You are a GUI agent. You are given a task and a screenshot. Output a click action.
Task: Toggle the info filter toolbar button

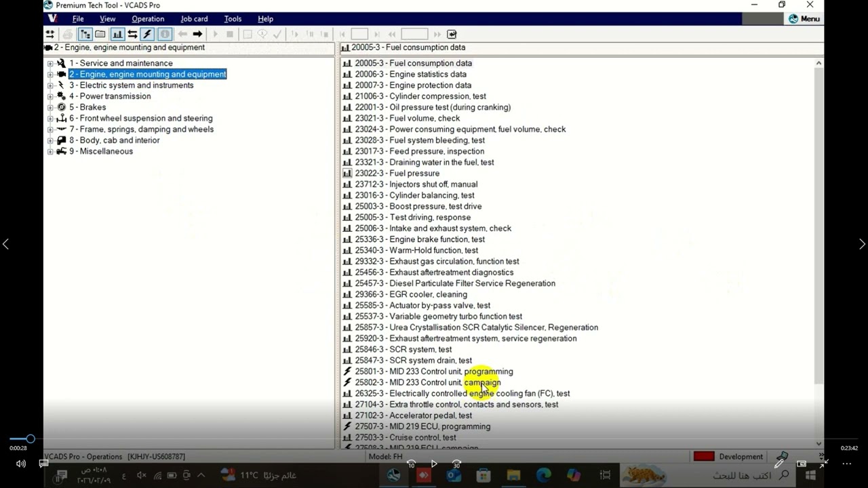point(164,34)
